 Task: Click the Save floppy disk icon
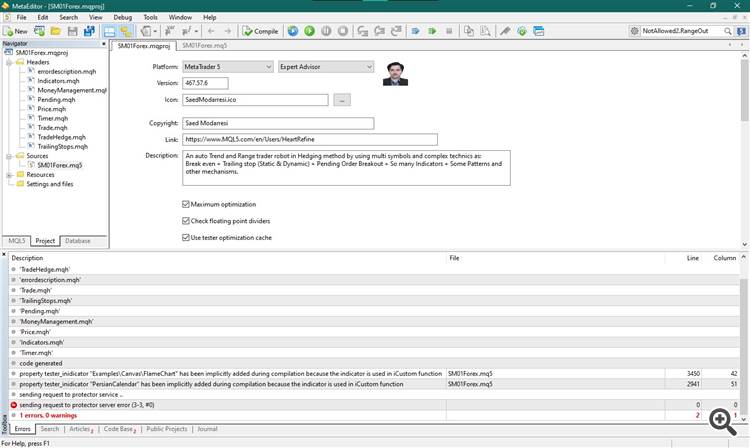click(72, 31)
